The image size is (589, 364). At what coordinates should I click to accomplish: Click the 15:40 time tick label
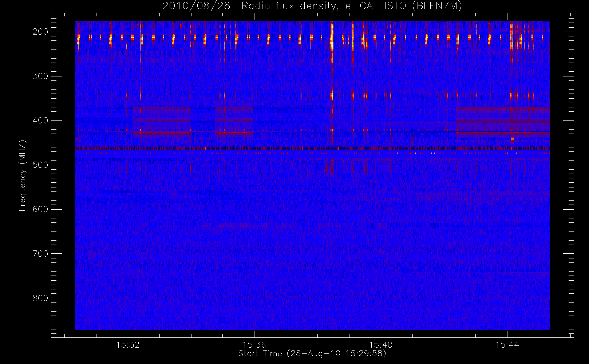pyautogui.click(x=381, y=345)
